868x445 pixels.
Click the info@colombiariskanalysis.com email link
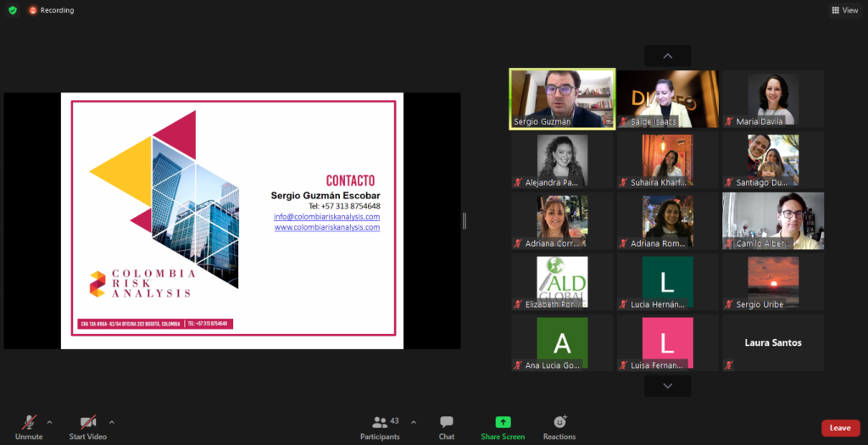coord(326,217)
